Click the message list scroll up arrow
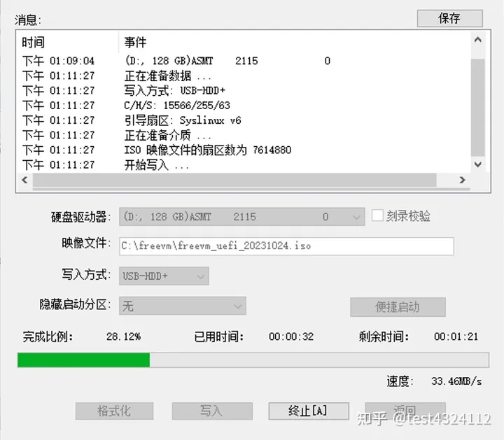 coord(477,40)
